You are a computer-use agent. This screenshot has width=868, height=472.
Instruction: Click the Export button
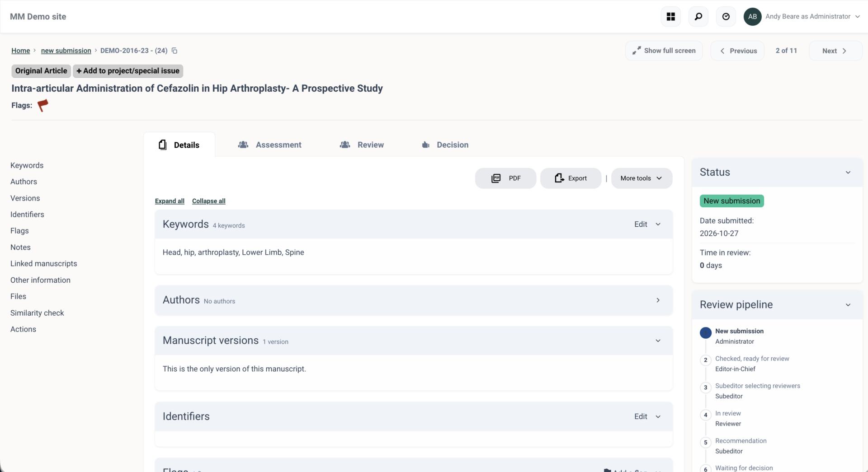coord(571,178)
